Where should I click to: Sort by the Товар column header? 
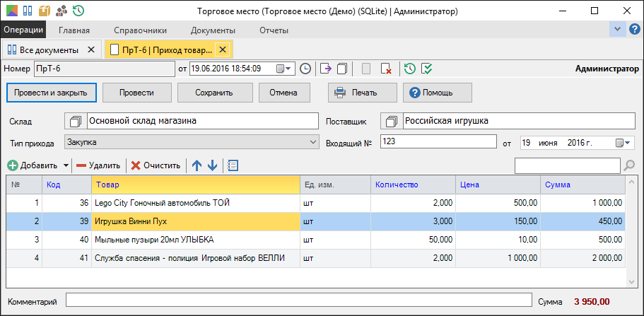tap(196, 185)
